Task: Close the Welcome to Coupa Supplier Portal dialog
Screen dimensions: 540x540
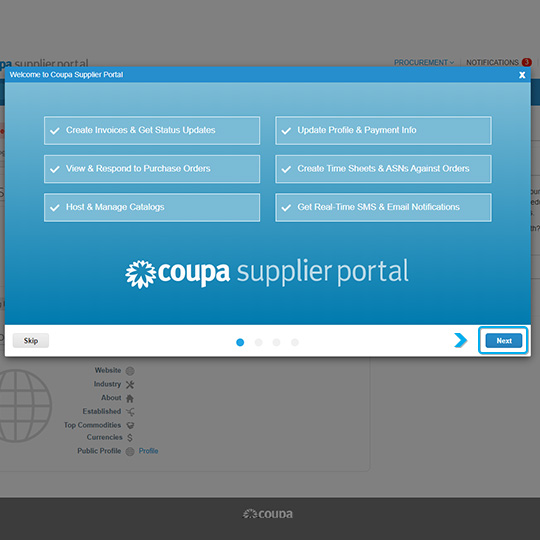Action: click(x=522, y=75)
